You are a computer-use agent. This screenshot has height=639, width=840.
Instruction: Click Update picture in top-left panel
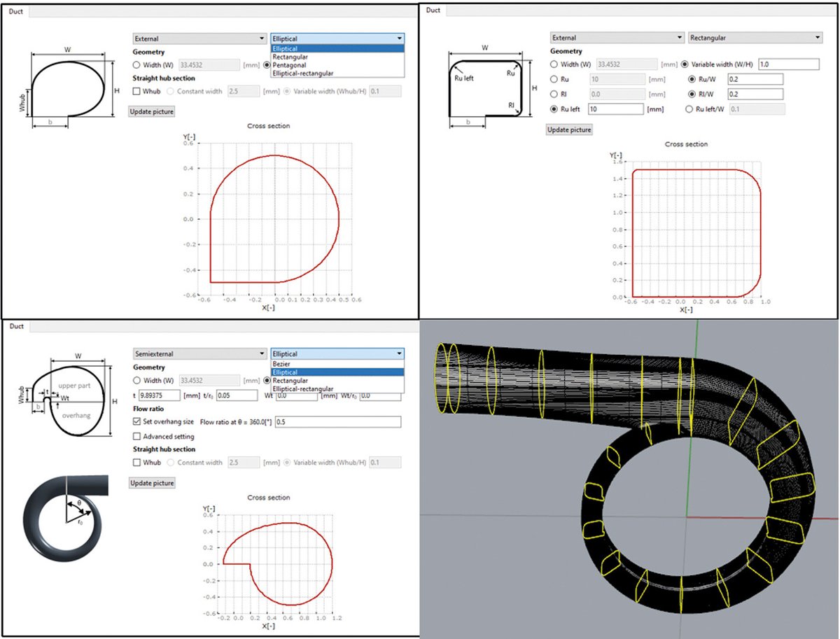tap(150, 111)
